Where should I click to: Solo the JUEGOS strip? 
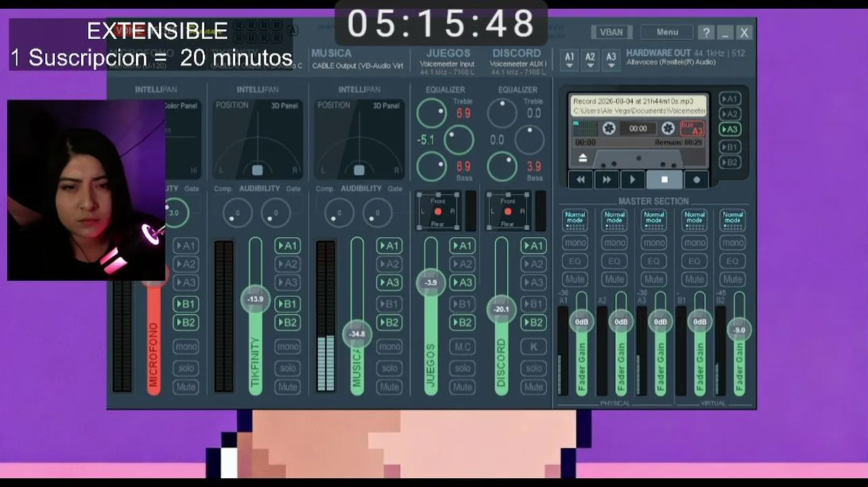pos(462,368)
